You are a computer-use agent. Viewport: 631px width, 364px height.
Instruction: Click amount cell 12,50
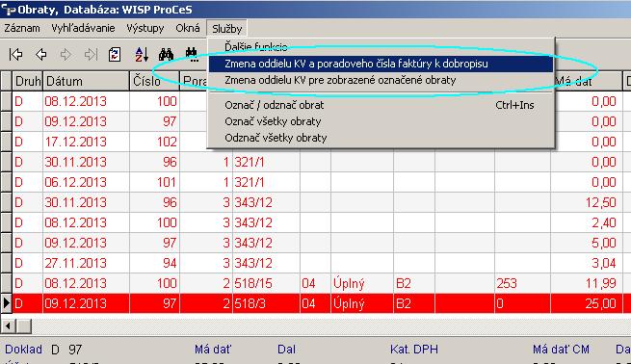click(x=586, y=202)
